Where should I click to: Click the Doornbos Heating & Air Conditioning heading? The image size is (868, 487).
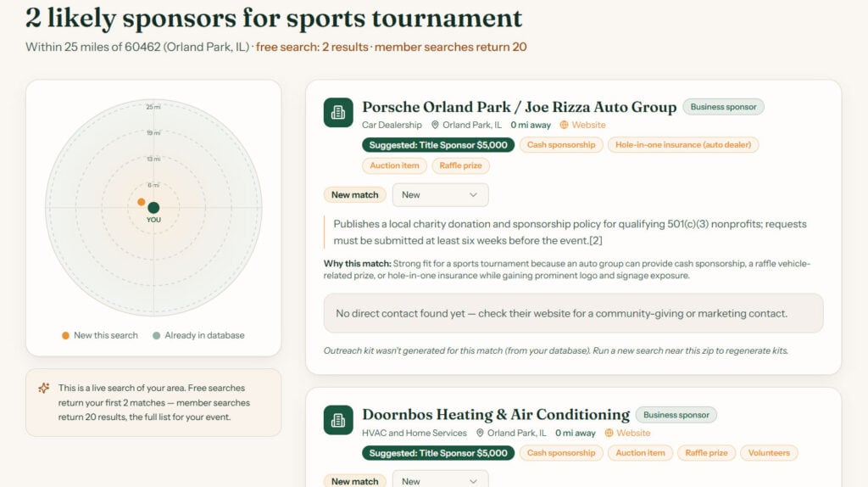point(496,415)
